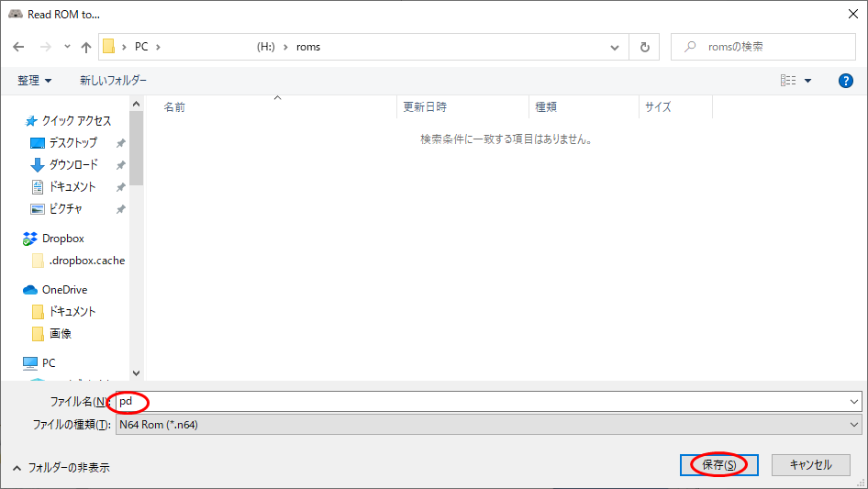The height and width of the screenshot is (489, 868).
Task: Click the roms search box
Action: coord(763,47)
